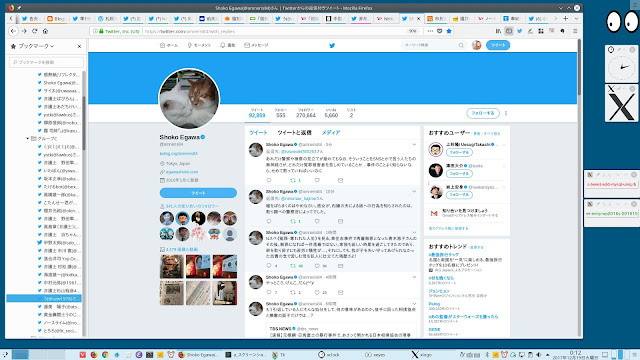Click the Firefox icon in taskbar launcher
This screenshot has width=640, height=360.
click(x=94, y=355)
